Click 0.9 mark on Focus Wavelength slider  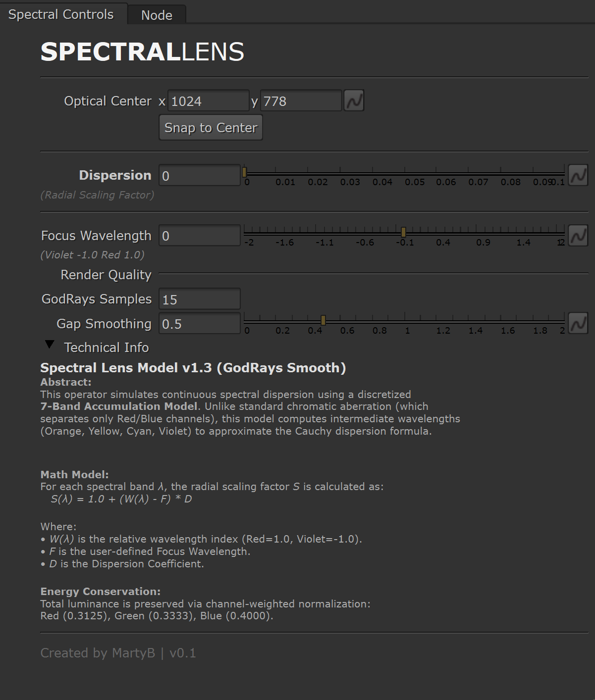(x=477, y=232)
